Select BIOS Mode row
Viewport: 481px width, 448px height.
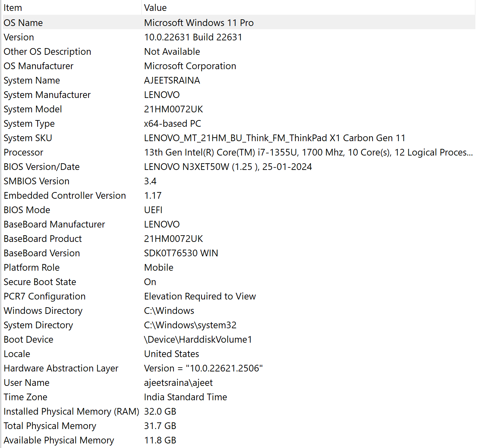(x=239, y=210)
